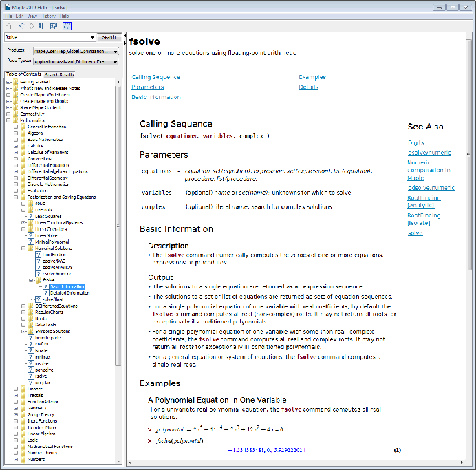
Task: Open the History menu
Action: (x=48, y=15)
